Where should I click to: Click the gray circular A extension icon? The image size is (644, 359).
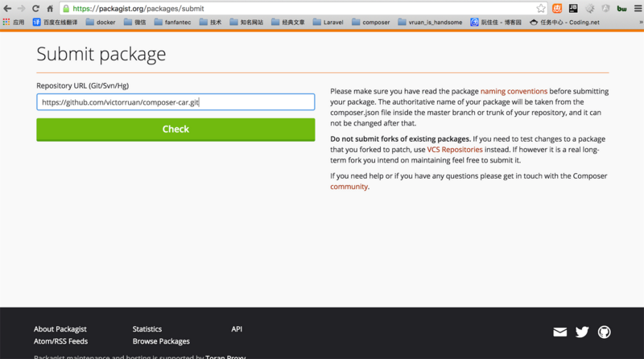[606, 8]
